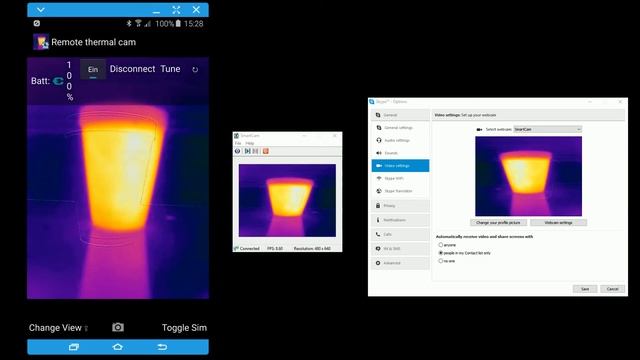This screenshot has height=360, width=640.
Task: Click the battery icon in phone status bar
Action: tap(178, 24)
